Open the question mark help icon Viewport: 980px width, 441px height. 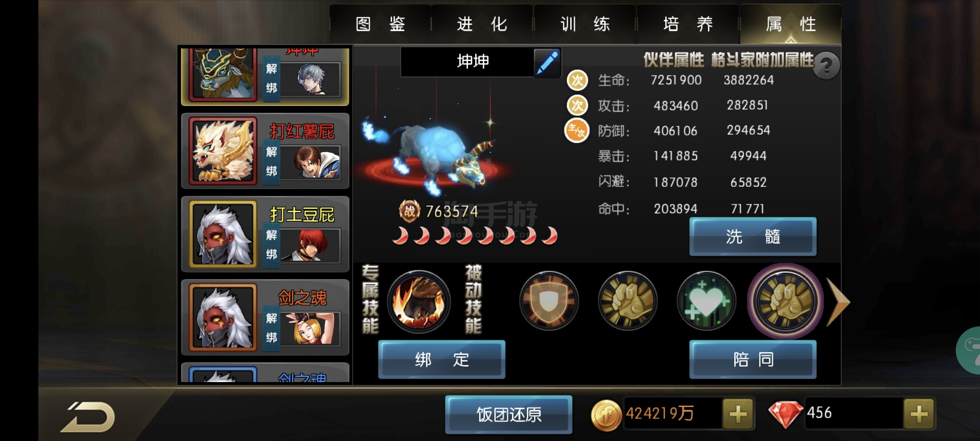coord(826,66)
